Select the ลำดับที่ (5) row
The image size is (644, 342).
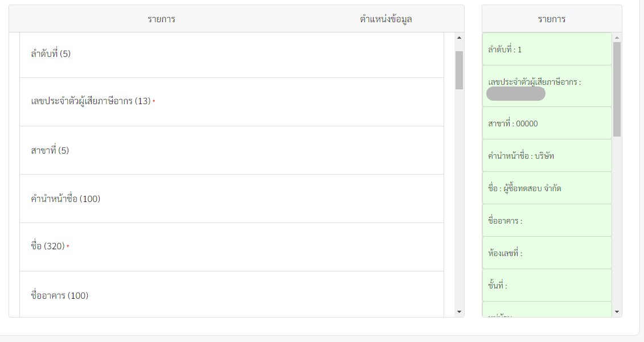tap(231, 55)
